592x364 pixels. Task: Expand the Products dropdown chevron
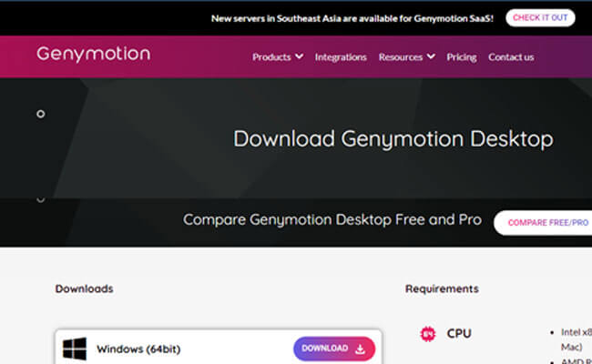[299, 56]
